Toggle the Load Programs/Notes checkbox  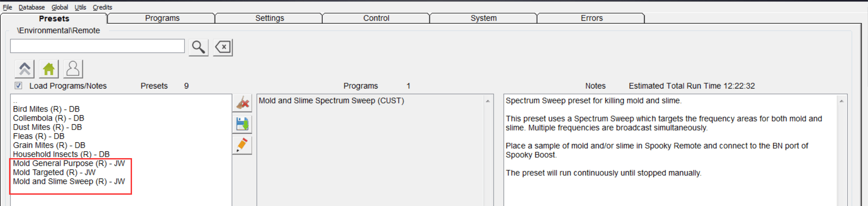(19, 85)
